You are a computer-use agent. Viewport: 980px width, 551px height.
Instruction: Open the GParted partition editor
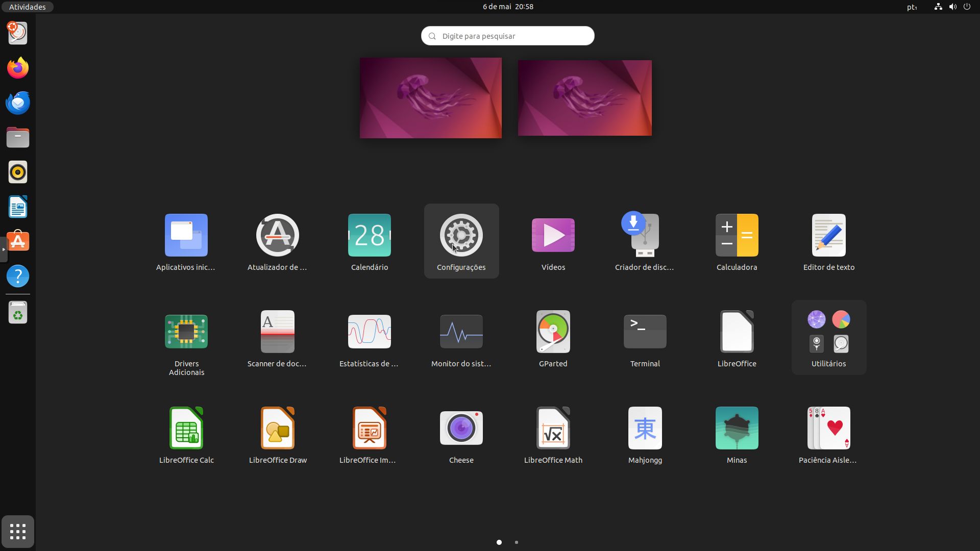[x=553, y=332]
